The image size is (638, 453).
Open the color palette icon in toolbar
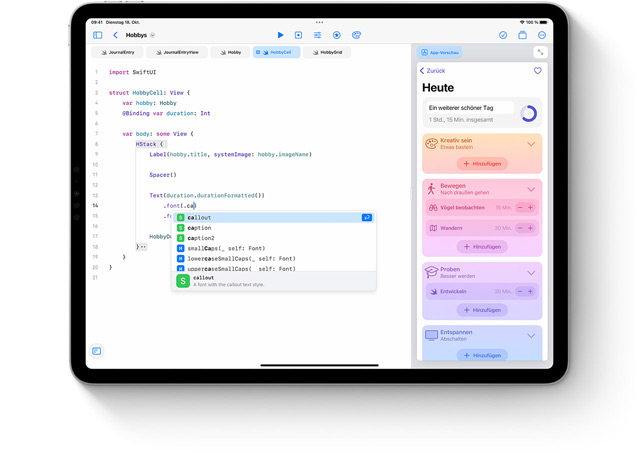pos(356,35)
